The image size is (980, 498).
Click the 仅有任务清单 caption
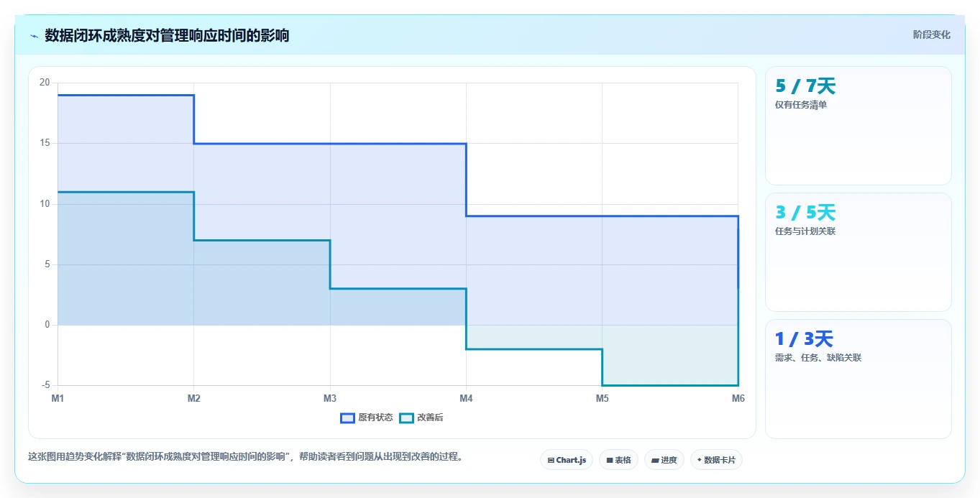pyautogui.click(x=801, y=105)
